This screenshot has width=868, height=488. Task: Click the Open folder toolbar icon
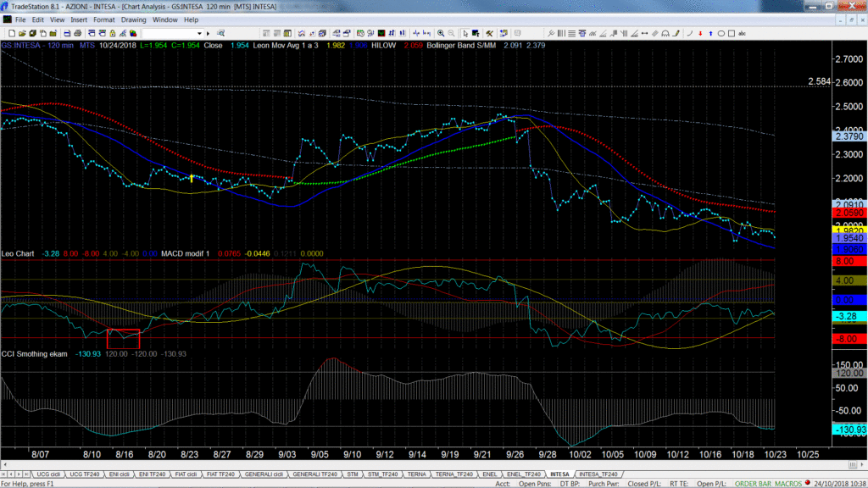click(22, 33)
